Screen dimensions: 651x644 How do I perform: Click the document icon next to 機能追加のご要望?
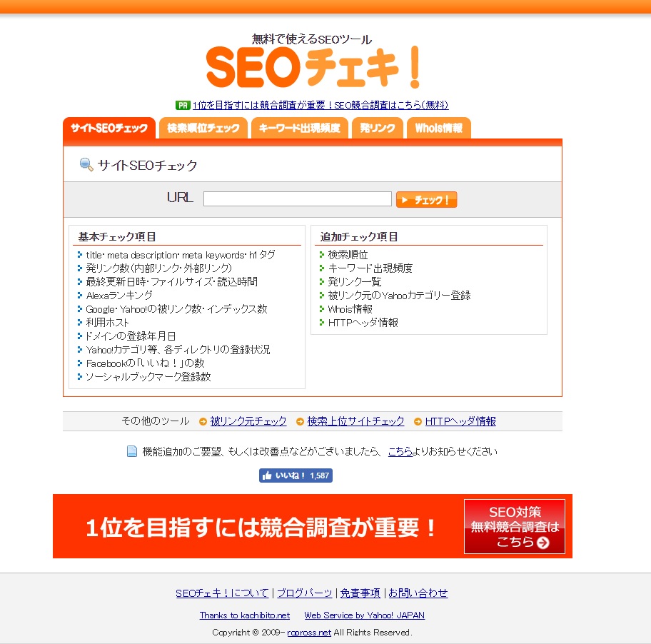click(x=132, y=451)
